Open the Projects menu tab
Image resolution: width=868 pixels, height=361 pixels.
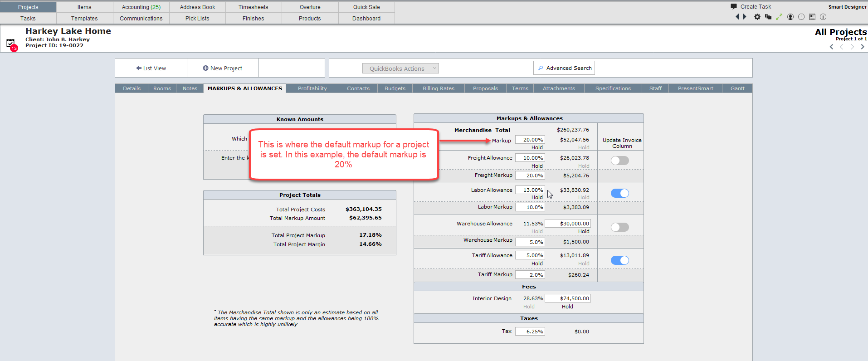pyautogui.click(x=28, y=7)
